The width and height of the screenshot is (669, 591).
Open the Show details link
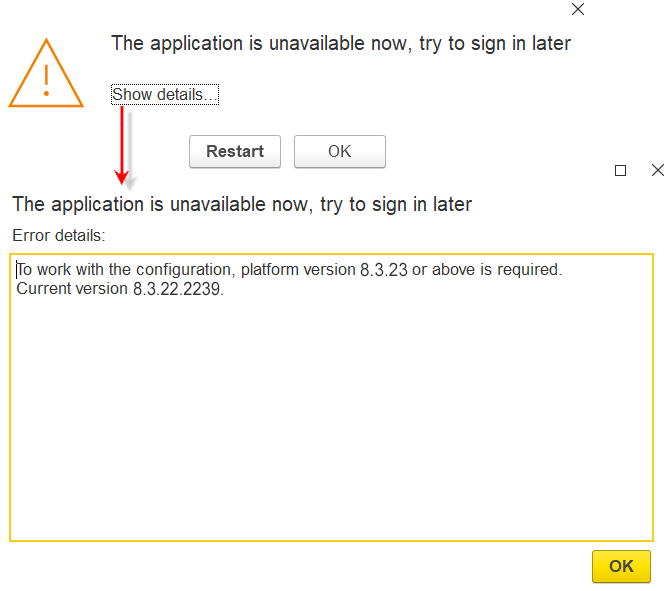click(164, 95)
